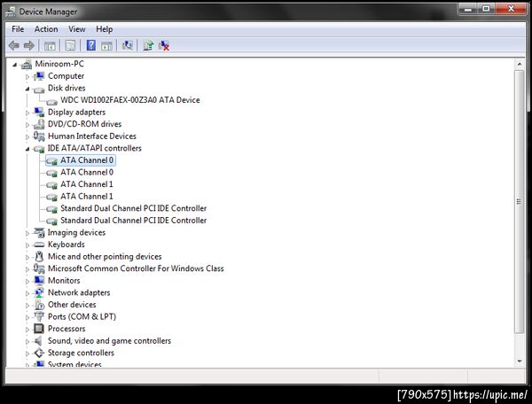The width and height of the screenshot is (532, 404).
Task: Collapse the IDE ATA/ATAPI controllers arrow
Action: (x=27, y=149)
